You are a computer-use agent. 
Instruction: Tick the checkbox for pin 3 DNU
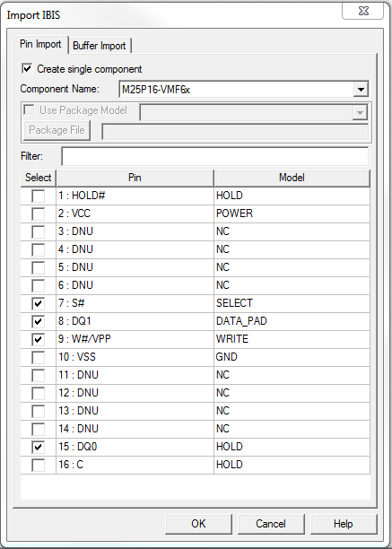(39, 231)
